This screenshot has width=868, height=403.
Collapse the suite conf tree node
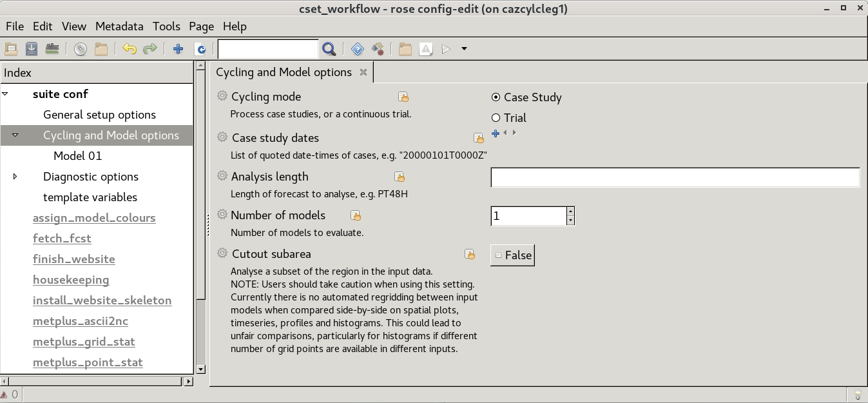click(5, 94)
